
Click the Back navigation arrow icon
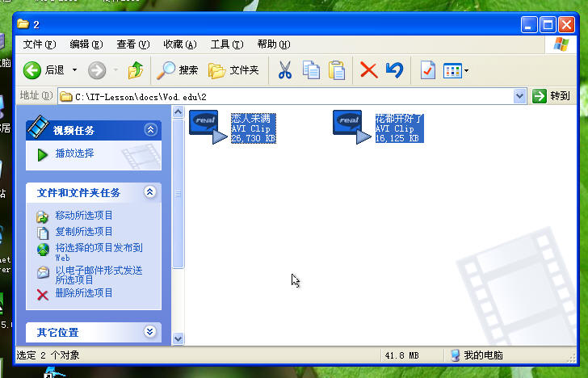click(x=33, y=71)
